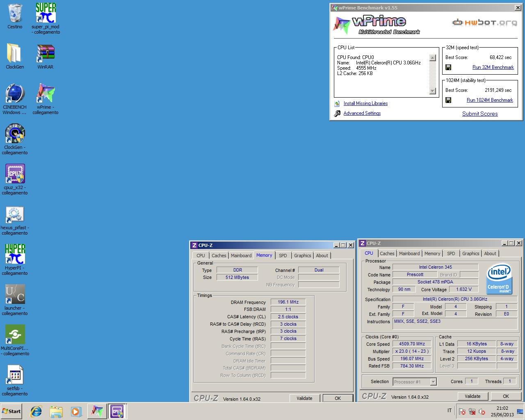The height and width of the screenshot is (420, 525).
Task: Click Submit Scores link
Action: point(480,114)
